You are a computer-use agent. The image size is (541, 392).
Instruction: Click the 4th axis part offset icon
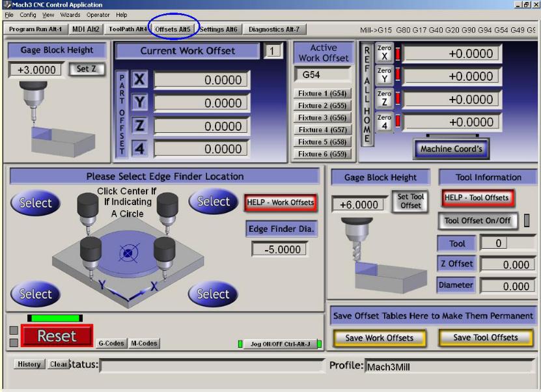[139, 148]
